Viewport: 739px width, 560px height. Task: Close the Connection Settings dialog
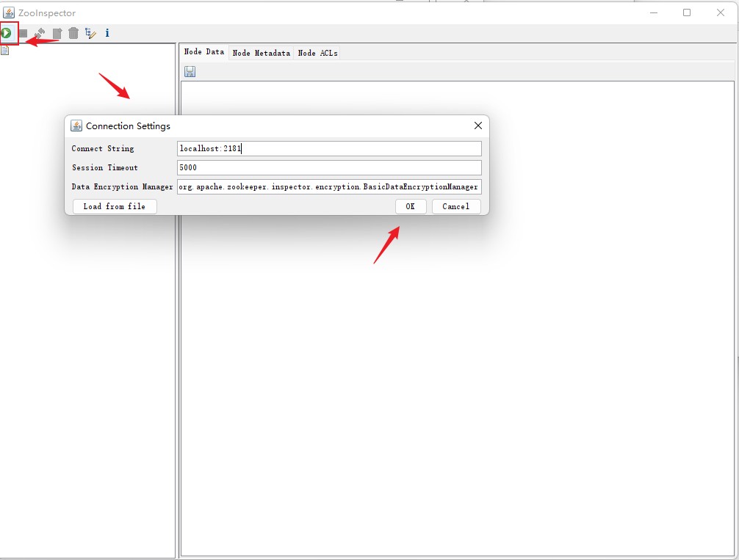[477, 126]
